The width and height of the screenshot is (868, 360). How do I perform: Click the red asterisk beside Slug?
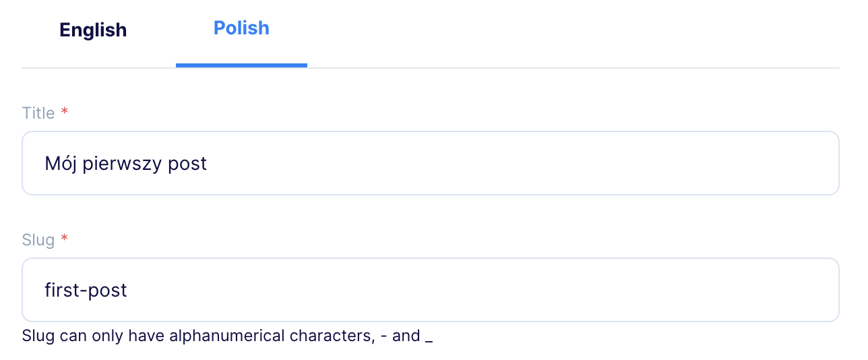pos(65,239)
